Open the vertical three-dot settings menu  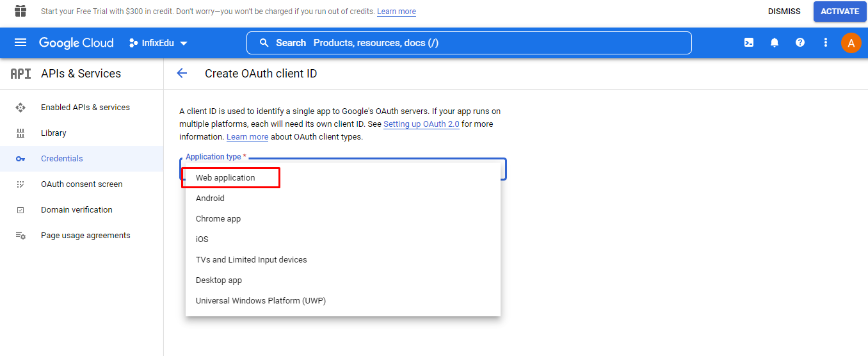(x=826, y=43)
